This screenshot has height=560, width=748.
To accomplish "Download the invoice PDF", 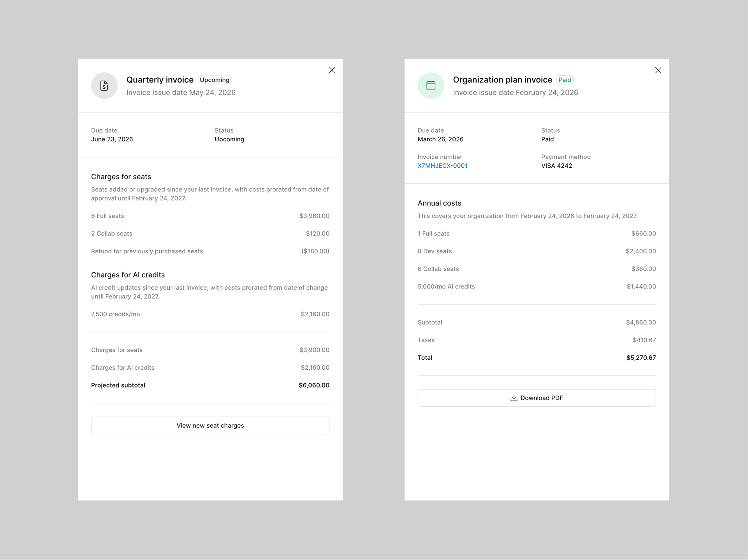I will [537, 398].
